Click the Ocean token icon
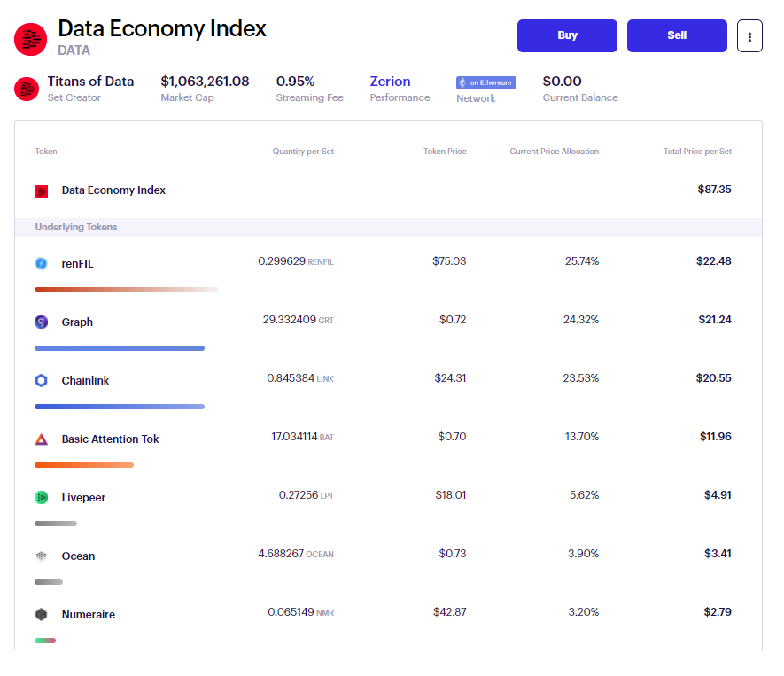The height and width of the screenshot is (676, 784). (x=41, y=556)
